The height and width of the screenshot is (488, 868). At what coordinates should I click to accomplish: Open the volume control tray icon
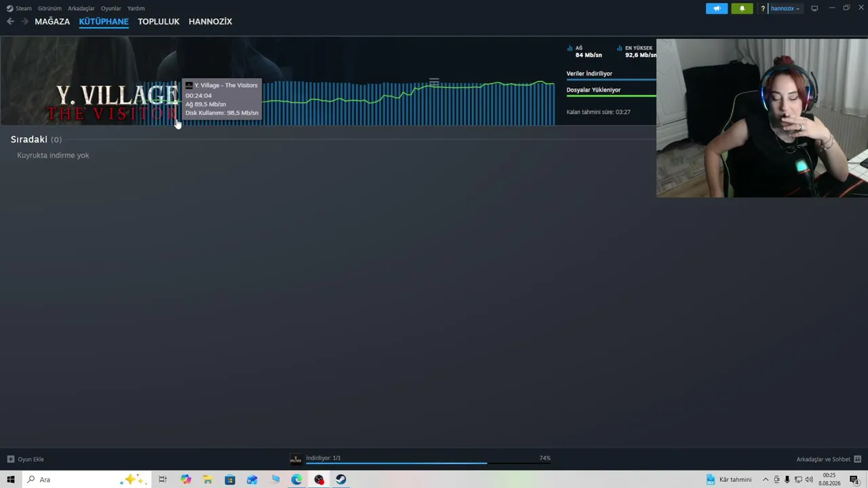[x=809, y=480]
